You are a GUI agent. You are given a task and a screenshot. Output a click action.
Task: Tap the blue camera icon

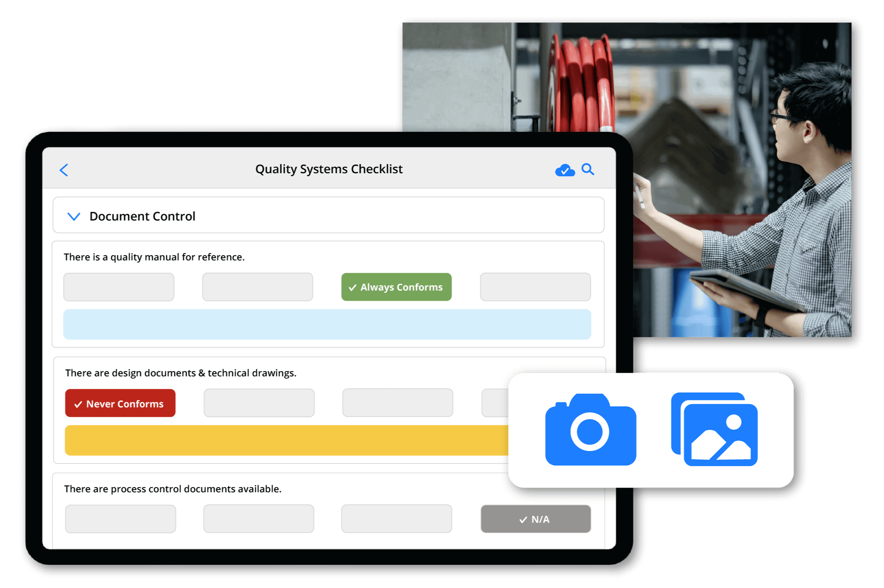590,430
